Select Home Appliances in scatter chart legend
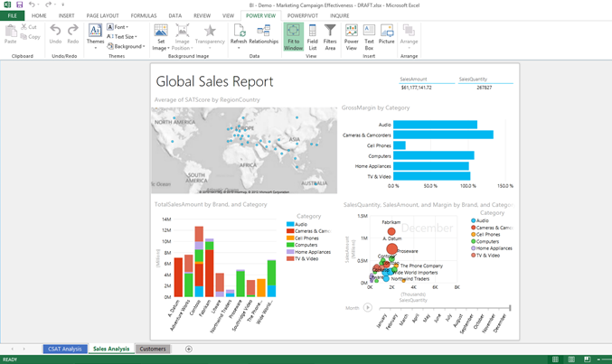The height and width of the screenshot is (364, 612). [x=492, y=248]
